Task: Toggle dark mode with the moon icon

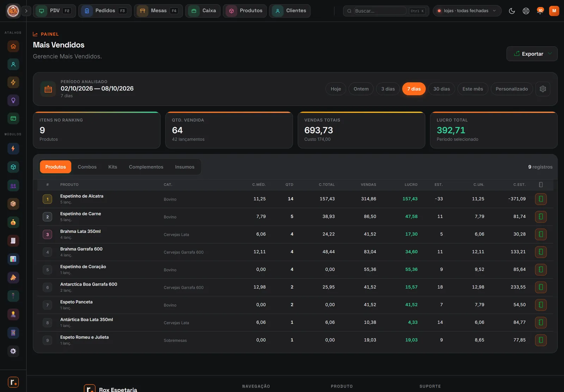Action: pos(512,11)
